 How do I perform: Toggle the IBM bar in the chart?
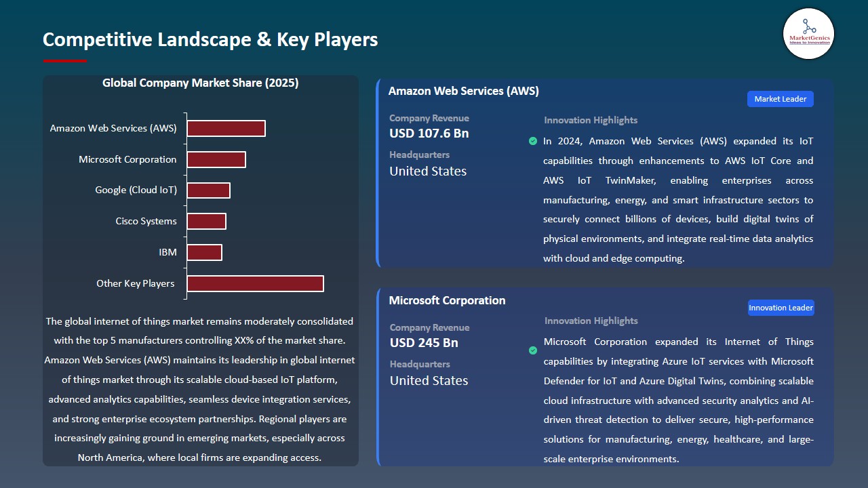click(x=205, y=251)
